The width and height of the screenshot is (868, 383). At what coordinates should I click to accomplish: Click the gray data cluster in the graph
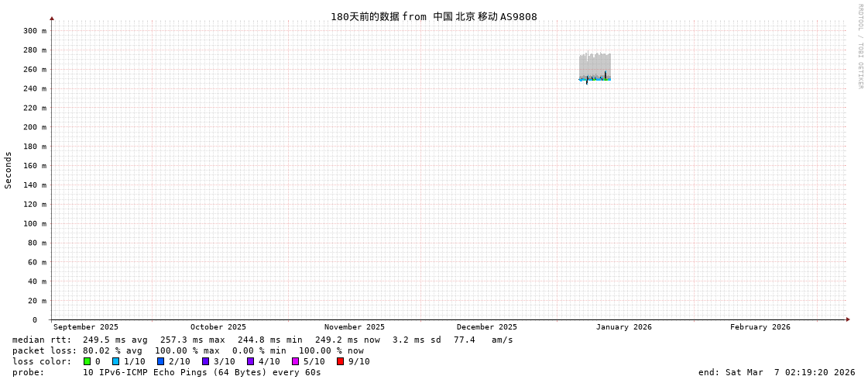click(595, 65)
